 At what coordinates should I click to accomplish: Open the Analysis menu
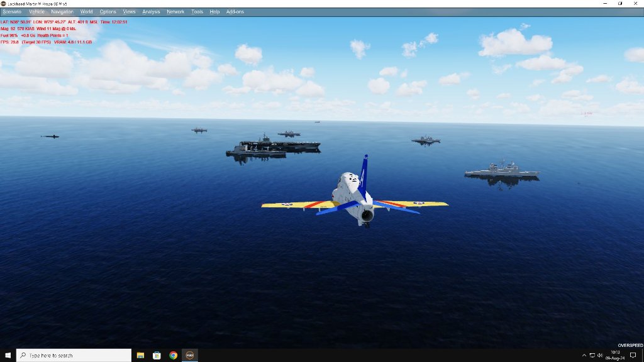coord(151,12)
